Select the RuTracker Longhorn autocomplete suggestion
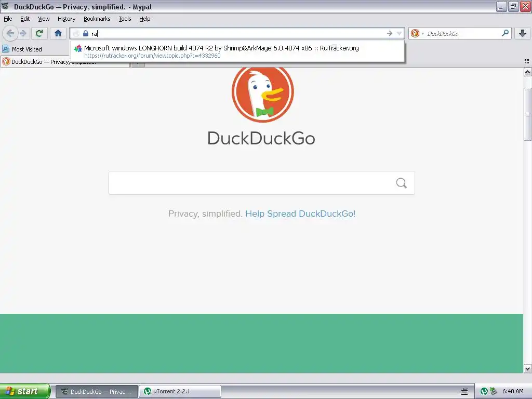 pos(237,51)
